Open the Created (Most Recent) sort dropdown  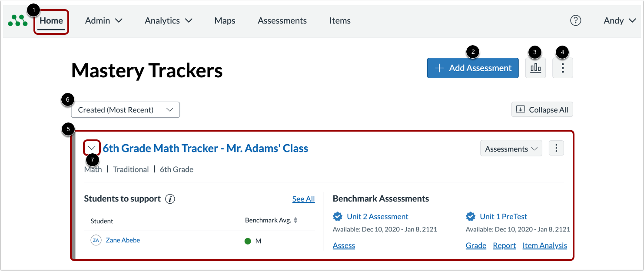[x=126, y=110]
